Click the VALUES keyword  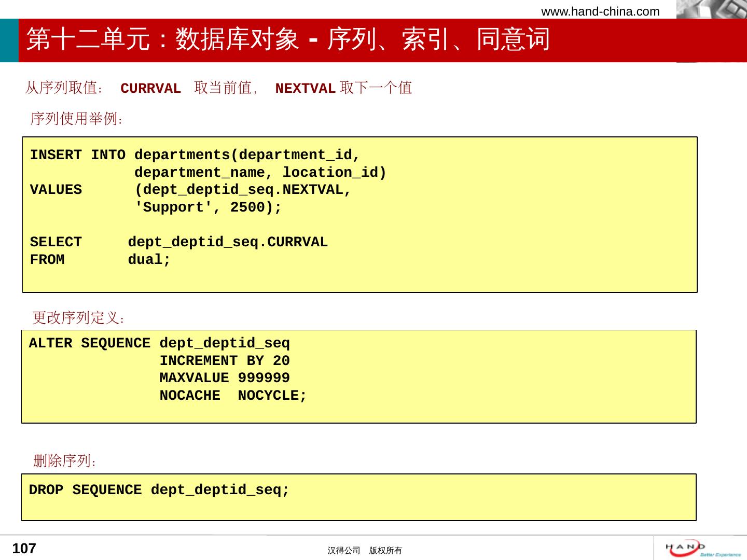pos(56,190)
